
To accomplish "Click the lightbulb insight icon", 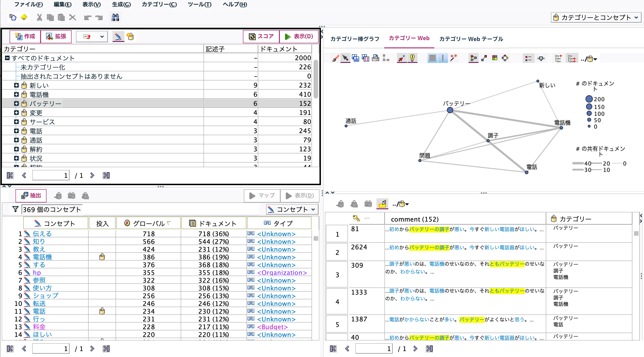I will coord(413,58).
